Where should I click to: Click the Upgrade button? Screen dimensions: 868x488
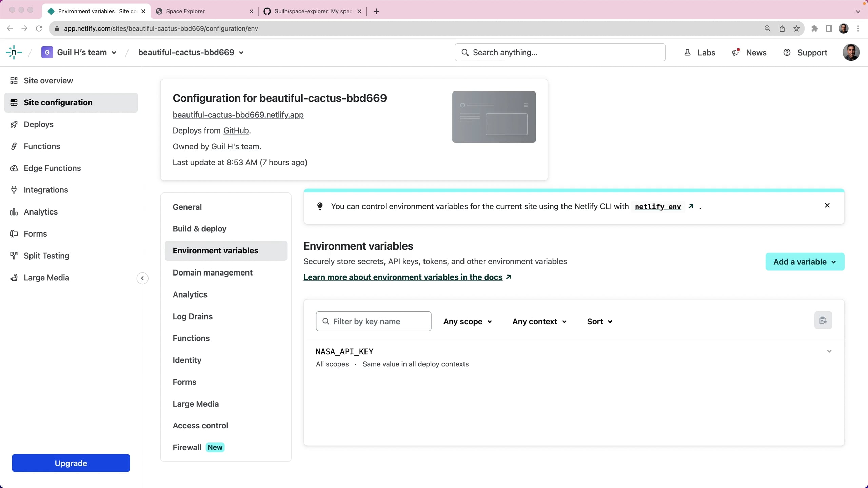(71, 463)
